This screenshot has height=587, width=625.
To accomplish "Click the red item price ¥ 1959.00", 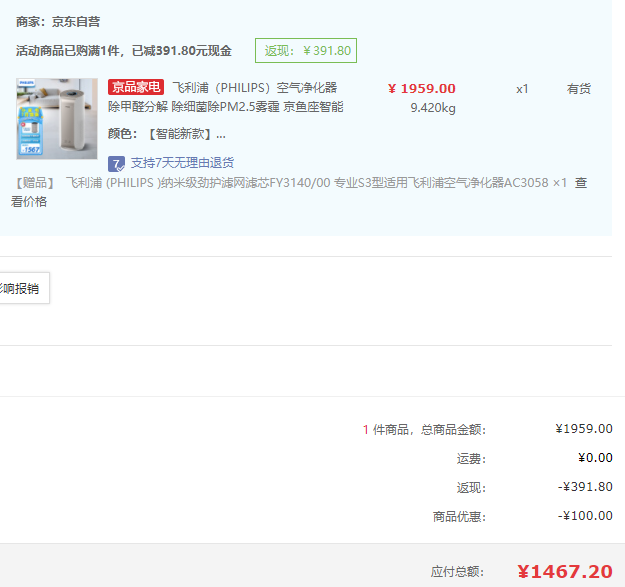I will tap(422, 88).
